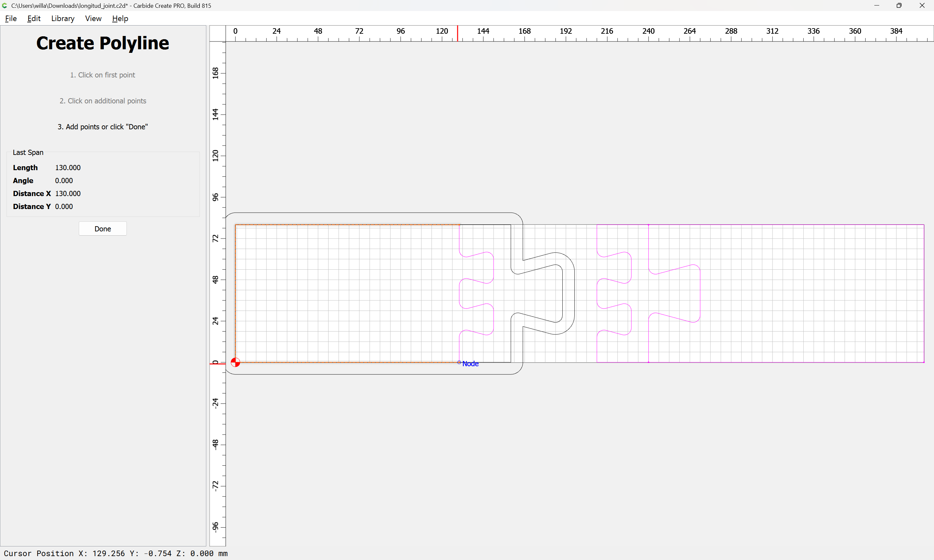Click the Angle value 0.000
Viewport: 934px width, 560px height.
64,181
